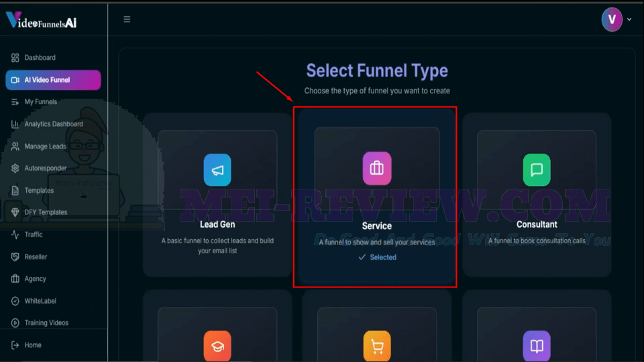
Task: Click the Dashboard grid icon
Action: (x=15, y=58)
